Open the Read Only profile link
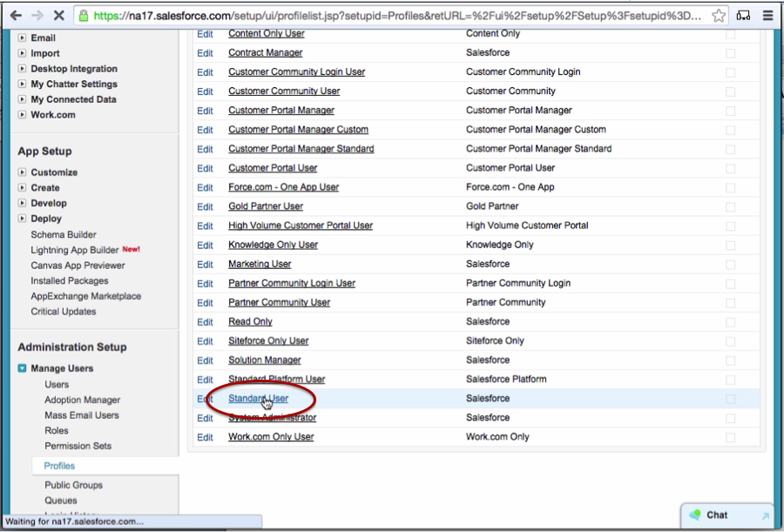This screenshot has width=784, height=532. click(x=250, y=321)
